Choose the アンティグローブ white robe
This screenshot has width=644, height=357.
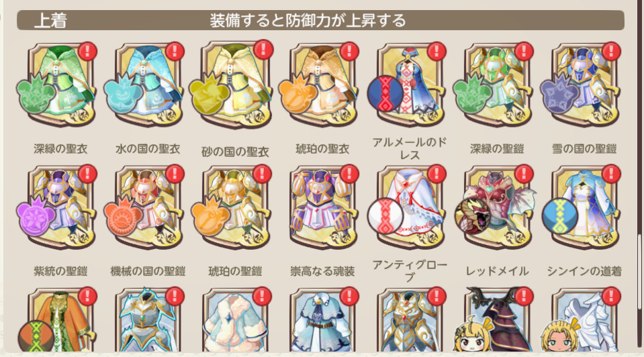(410, 207)
